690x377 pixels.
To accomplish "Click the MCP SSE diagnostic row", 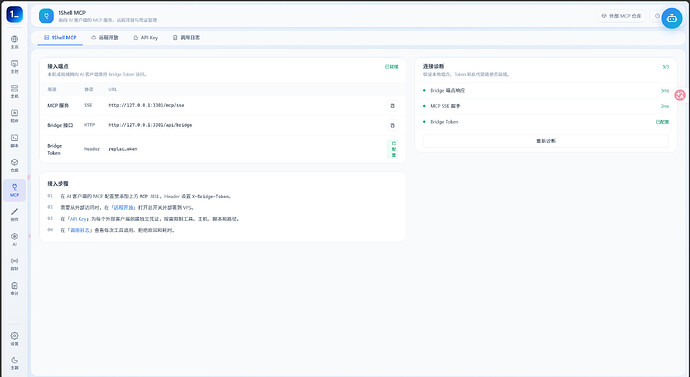I will [546, 106].
